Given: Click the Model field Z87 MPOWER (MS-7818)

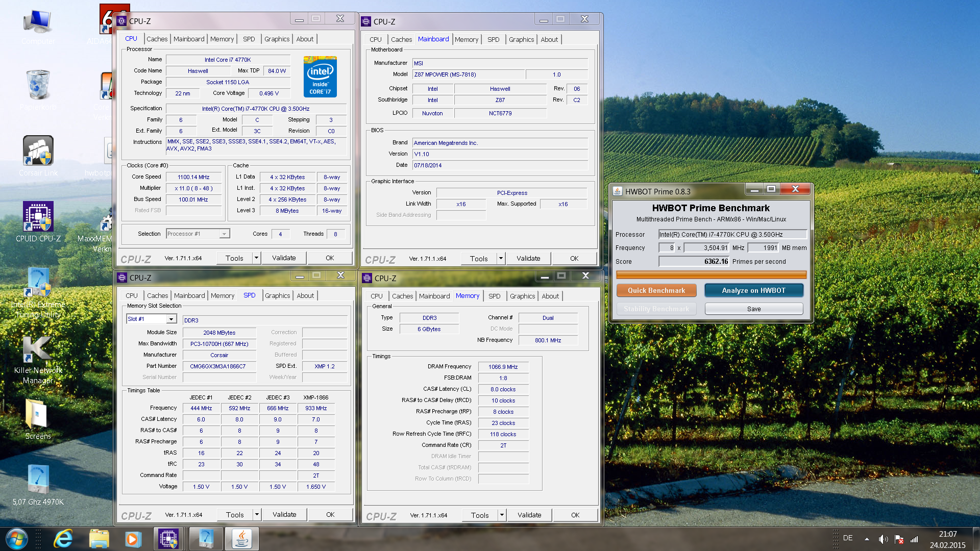Looking at the screenshot, I should 469,74.
